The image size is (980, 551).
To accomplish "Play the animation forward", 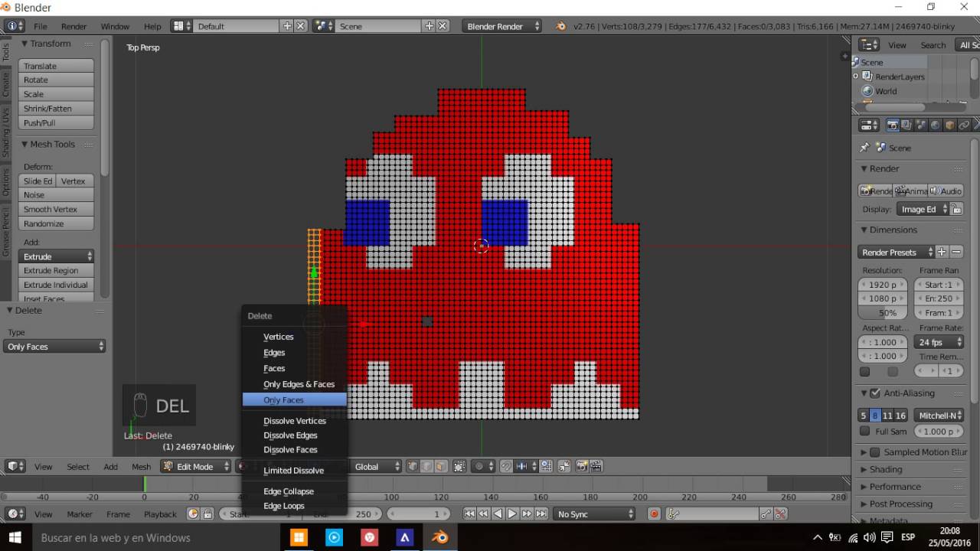I will [512, 514].
